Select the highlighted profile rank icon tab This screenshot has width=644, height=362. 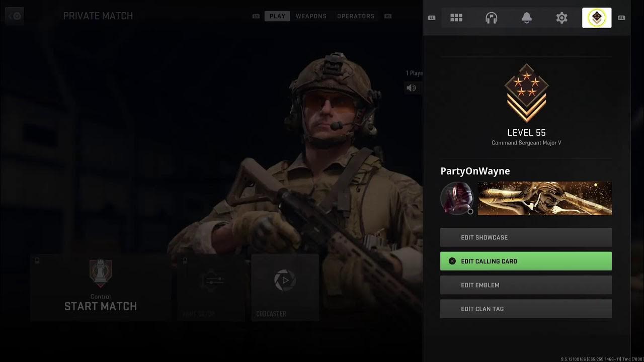pyautogui.click(x=597, y=18)
